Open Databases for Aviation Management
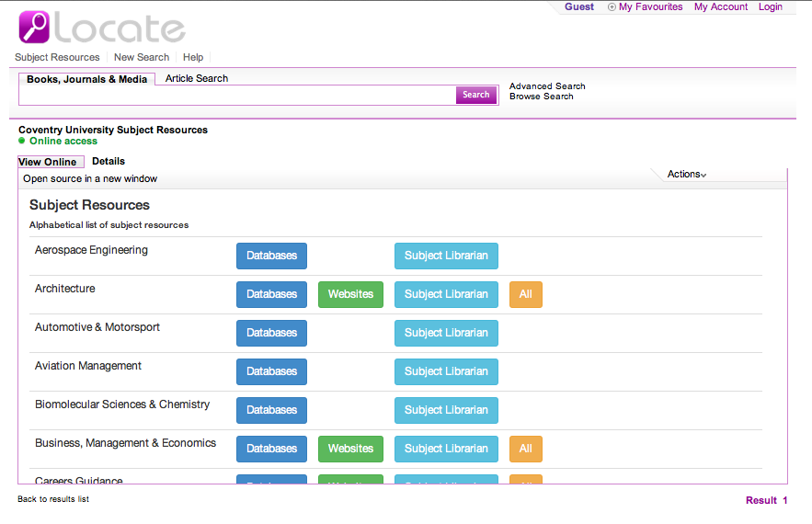Image resolution: width=812 pixels, height=524 pixels. coord(271,371)
